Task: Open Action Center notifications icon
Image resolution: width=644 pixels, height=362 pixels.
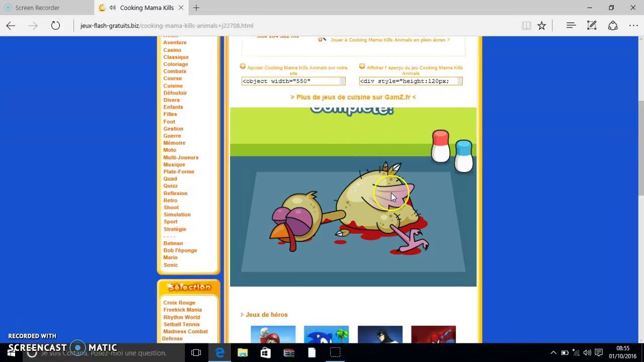Action: click(x=599, y=353)
